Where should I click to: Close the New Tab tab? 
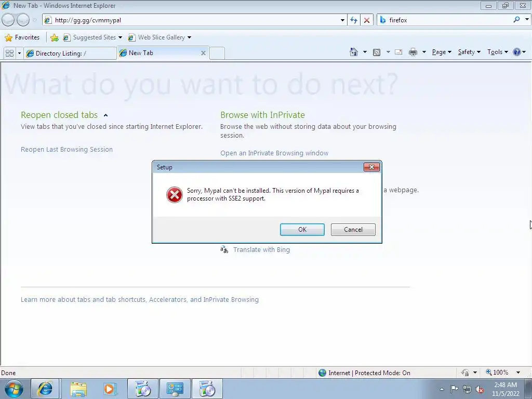pos(203,53)
